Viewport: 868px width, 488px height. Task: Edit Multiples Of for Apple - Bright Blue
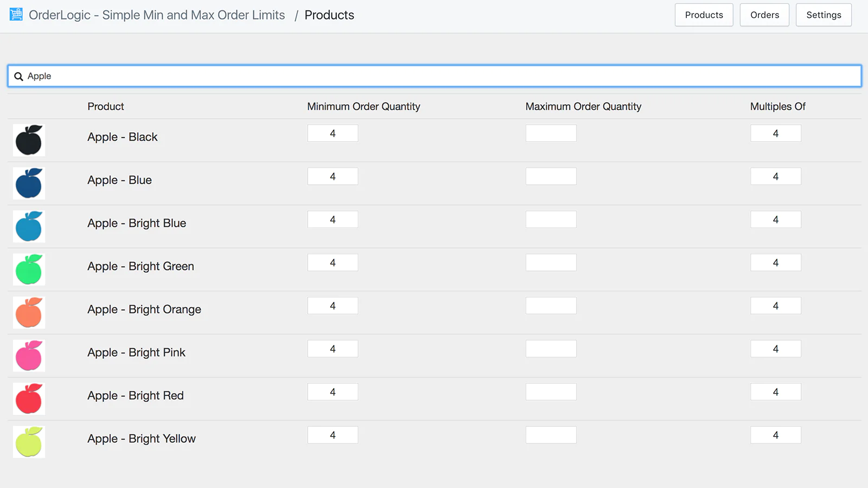pos(775,220)
